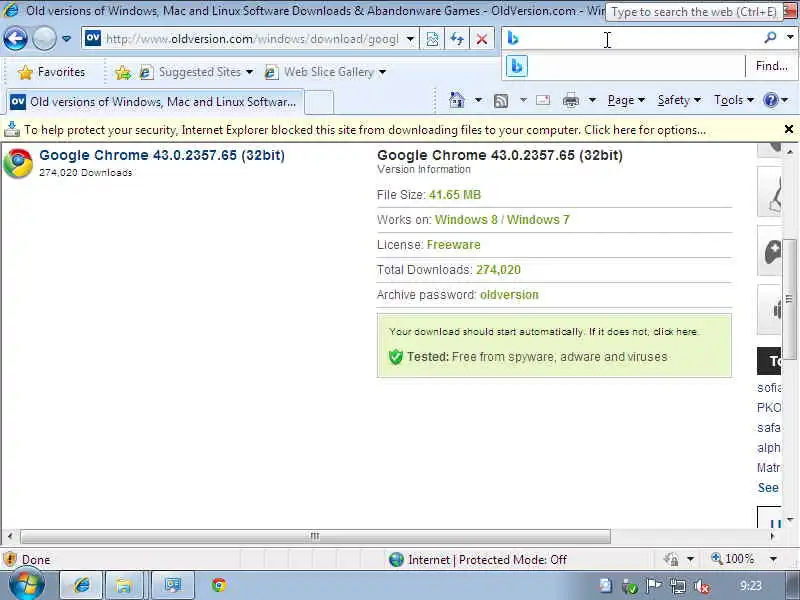Click the magnifier Search button
The height and width of the screenshot is (600, 800).
(x=770, y=37)
